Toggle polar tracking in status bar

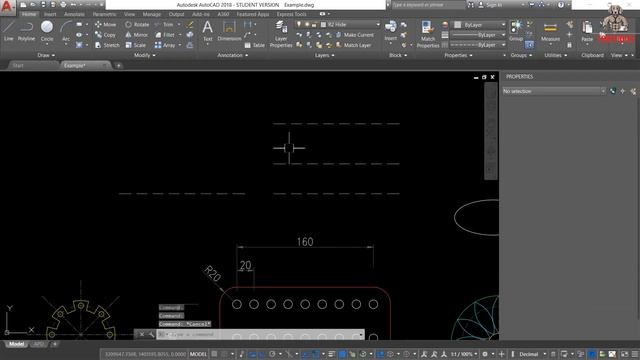click(272, 354)
